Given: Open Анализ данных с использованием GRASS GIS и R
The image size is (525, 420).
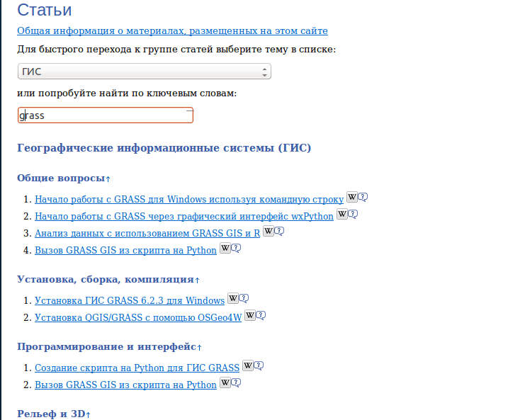Looking at the screenshot, I should pos(147,233).
